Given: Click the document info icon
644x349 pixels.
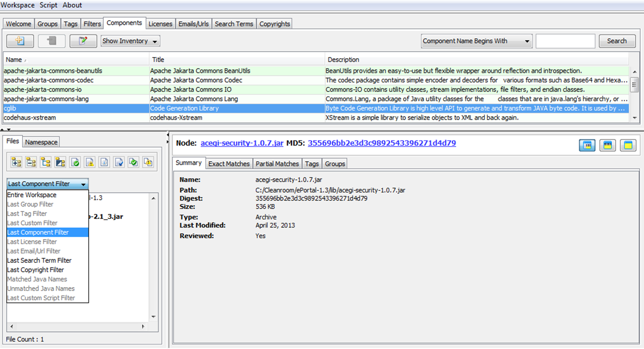Looking at the screenshot, I should [104, 162].
